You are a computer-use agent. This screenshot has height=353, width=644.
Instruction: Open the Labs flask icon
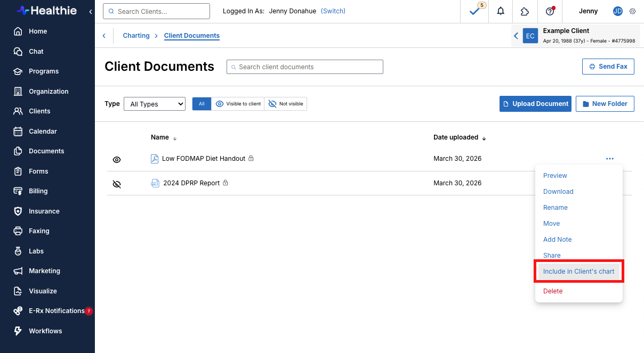(18, 251)
